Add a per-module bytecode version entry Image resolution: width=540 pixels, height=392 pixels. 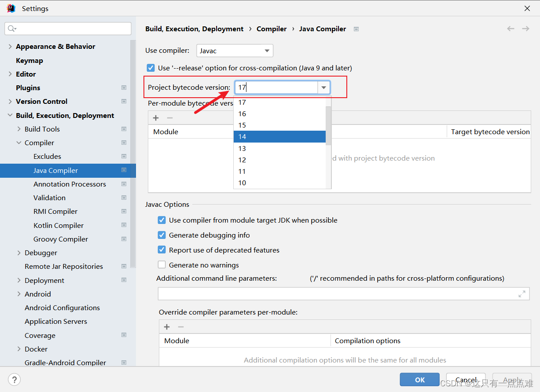(156, 118)
